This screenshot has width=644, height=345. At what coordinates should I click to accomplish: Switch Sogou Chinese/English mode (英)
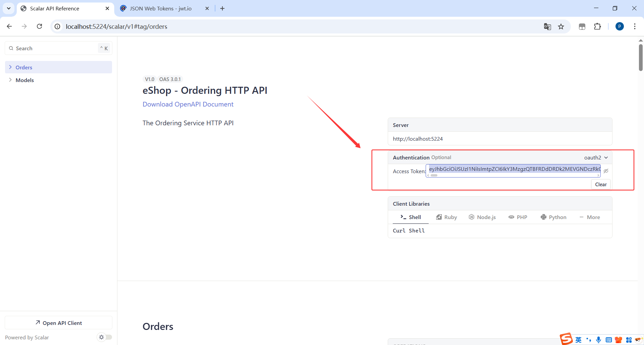click(x=579, y=340)
